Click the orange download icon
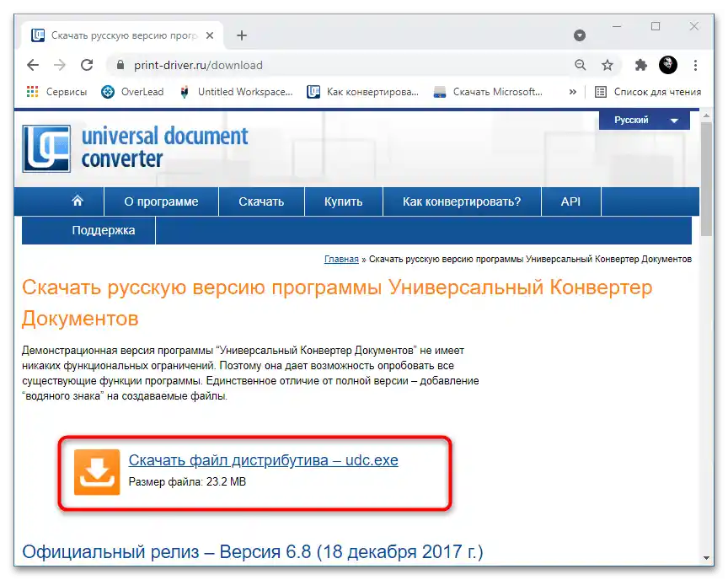 coord(97,472)
